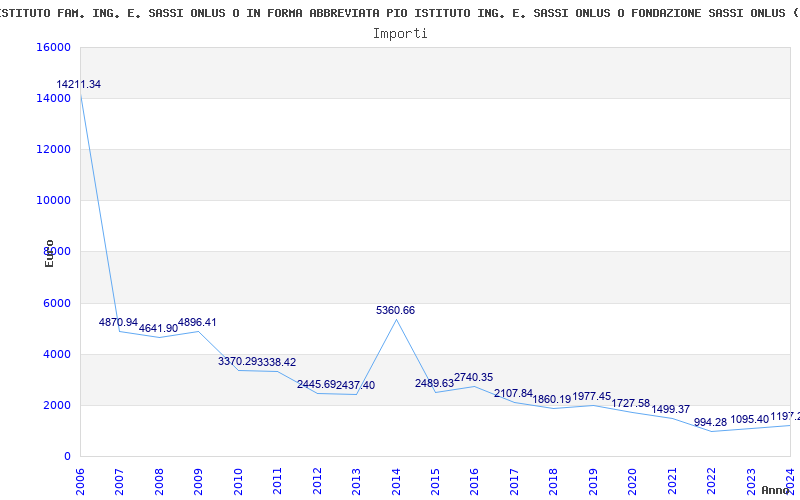Click the Importi chart title

400,34
